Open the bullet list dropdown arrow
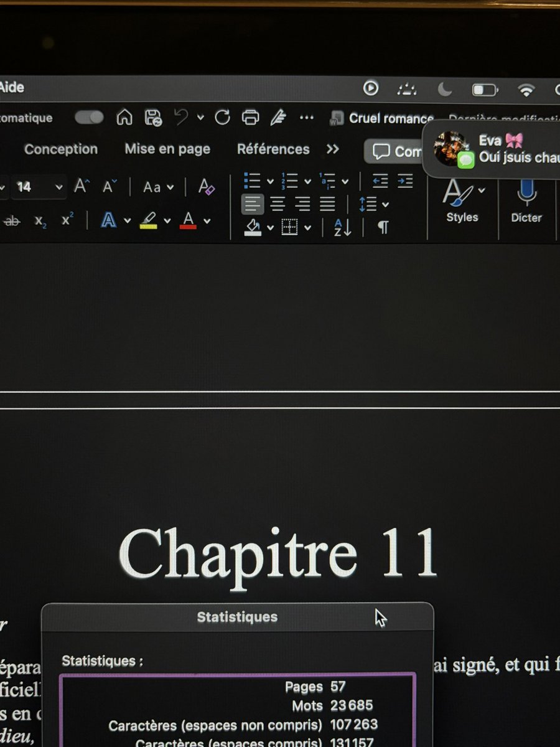Screen dimensions: 560x747 (270, 181)
